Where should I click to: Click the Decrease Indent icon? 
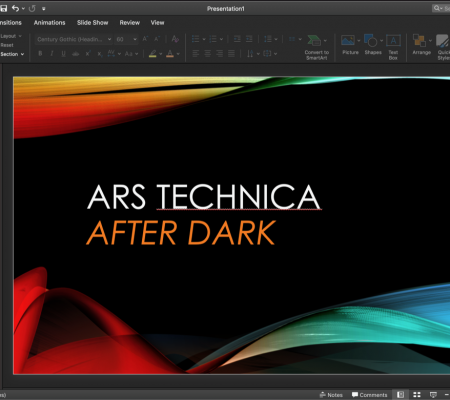(x=237, y=39)
